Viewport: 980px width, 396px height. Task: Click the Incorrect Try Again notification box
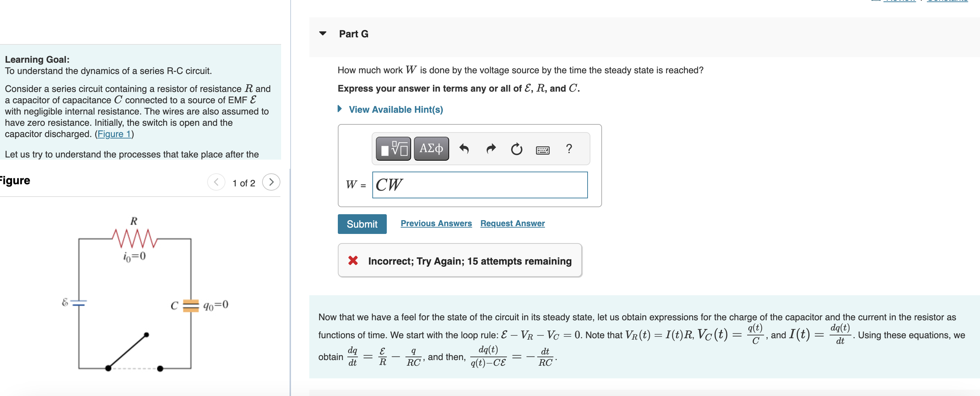tap(460, 260)
